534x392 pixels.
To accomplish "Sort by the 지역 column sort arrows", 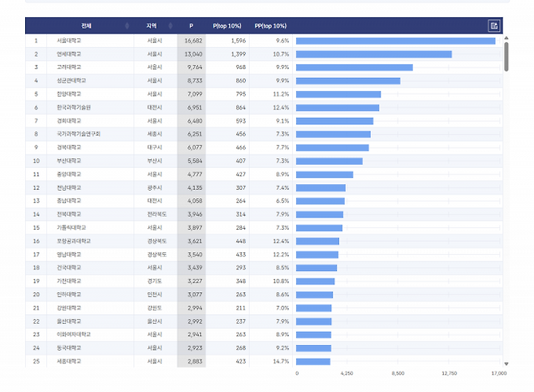I will coord(170,26).
